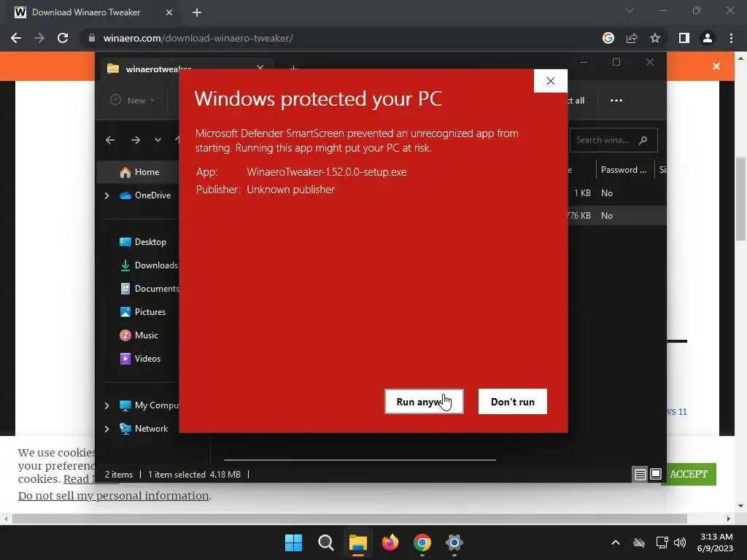The image size is (747, 560).
Task: Click Chrome's forward navigation arrow
Action: pos(39,38)
